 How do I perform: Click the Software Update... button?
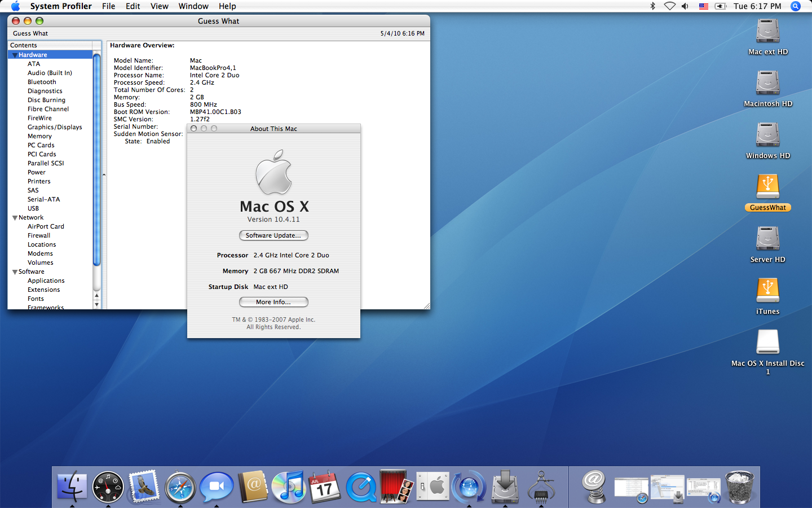point(273,235)
